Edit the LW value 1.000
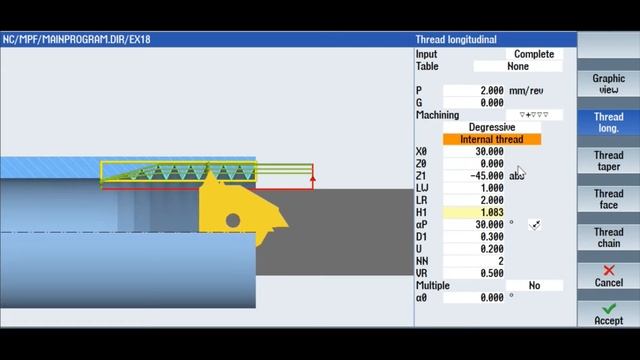The height and width of the screenshot is (360, 640). pyautogui.click(x=474, y=188)
